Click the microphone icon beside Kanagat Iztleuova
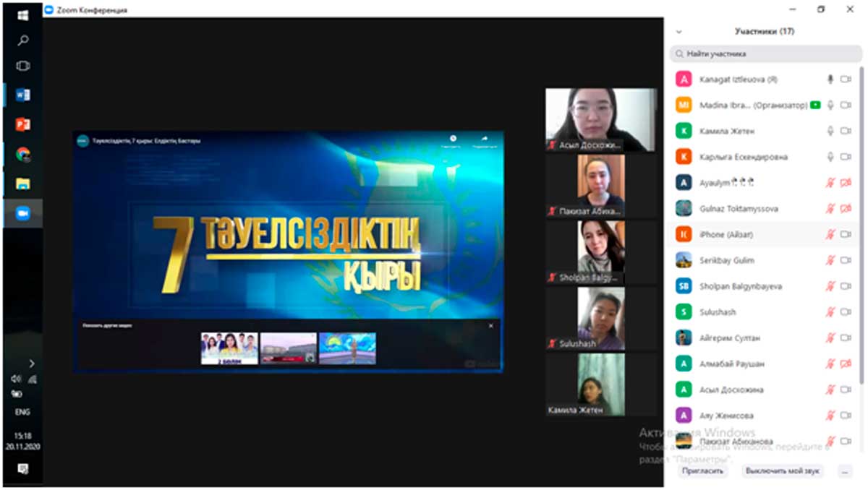868x490 pixels. coord(830,79)
